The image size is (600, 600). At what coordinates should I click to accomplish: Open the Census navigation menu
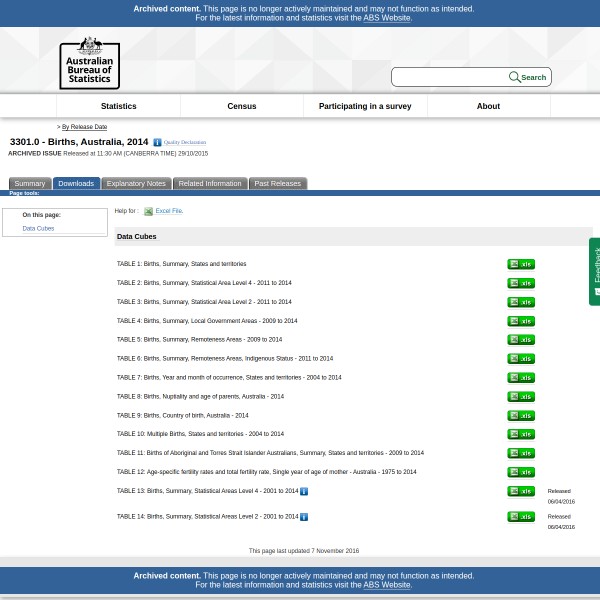coord(242,106)
